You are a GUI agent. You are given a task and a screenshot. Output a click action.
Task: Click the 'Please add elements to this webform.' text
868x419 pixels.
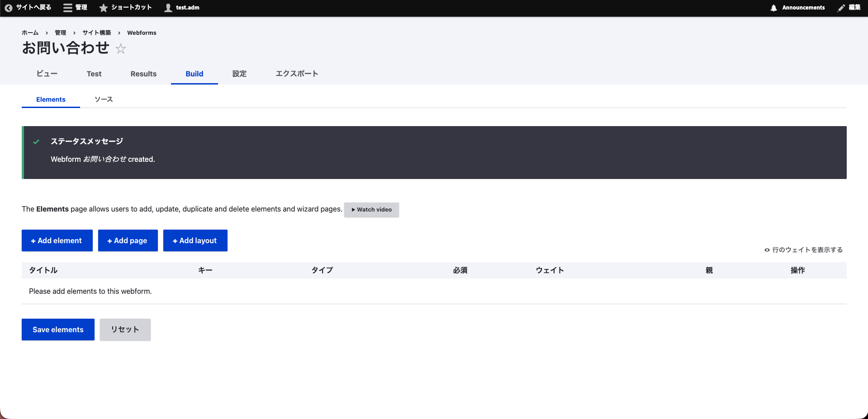pos(90,291)
